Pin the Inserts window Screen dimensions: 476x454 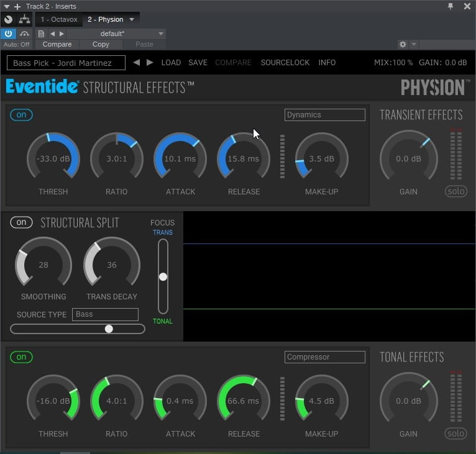[450, 6]
